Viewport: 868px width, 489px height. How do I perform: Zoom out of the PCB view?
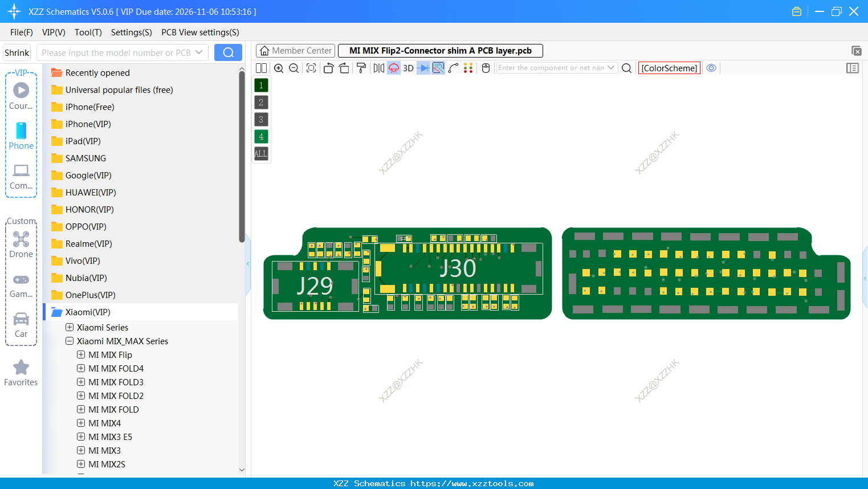[293, 68]
